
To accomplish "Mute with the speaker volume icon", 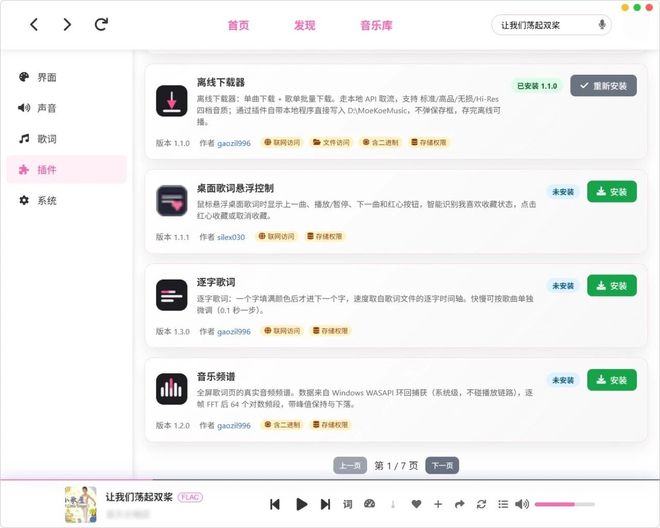I will pyautogui.click(x=522, y=504).
